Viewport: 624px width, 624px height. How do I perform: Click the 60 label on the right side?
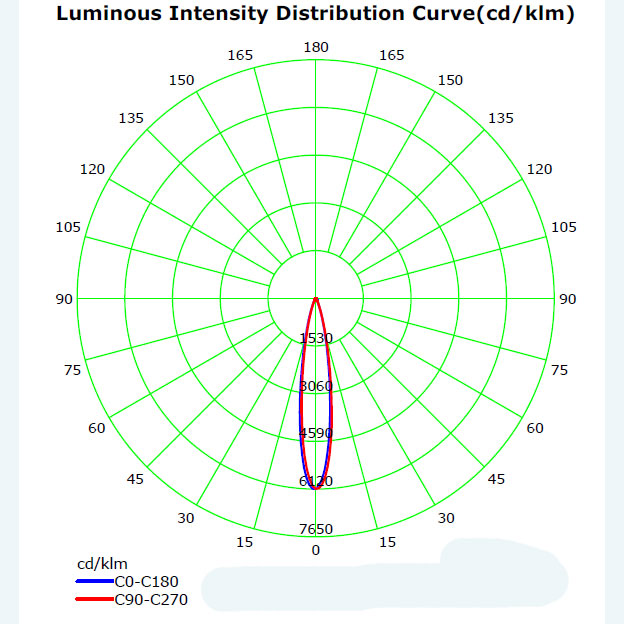coord(535,429)
